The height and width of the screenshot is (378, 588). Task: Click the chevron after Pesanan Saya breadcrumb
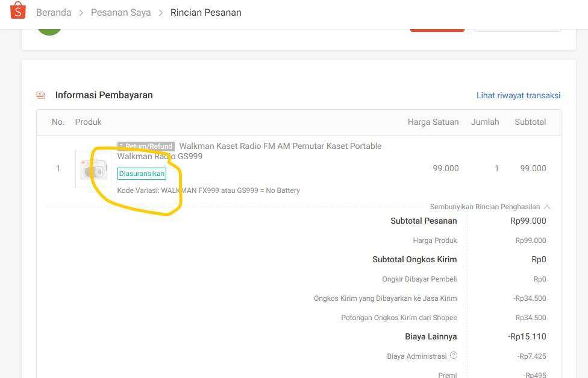click(x=161, y=13)
